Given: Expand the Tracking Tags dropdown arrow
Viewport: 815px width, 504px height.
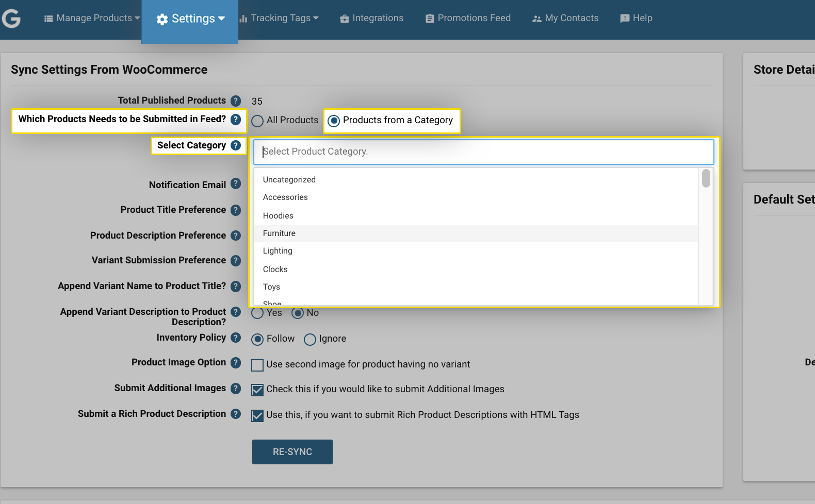Looking at the screenshot, I should click(316, 18).
